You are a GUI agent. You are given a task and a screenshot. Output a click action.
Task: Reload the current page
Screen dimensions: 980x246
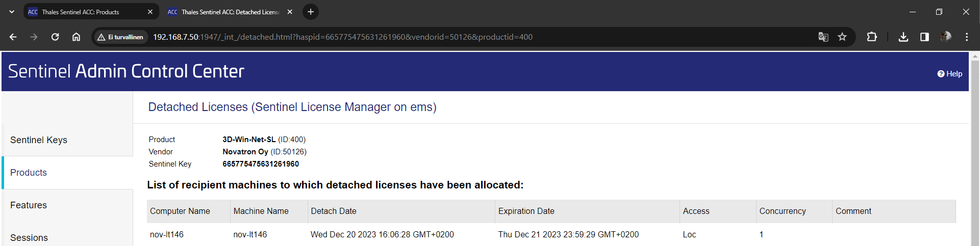(55, 37)
